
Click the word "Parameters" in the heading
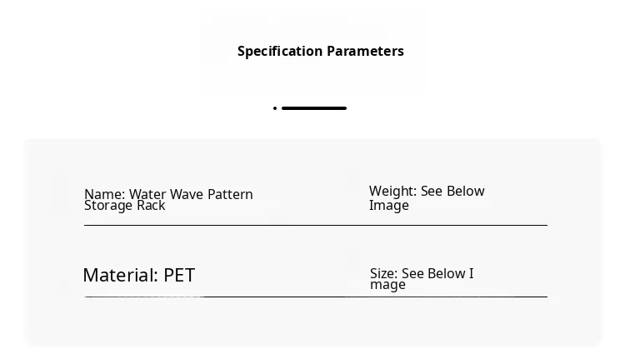365,52
